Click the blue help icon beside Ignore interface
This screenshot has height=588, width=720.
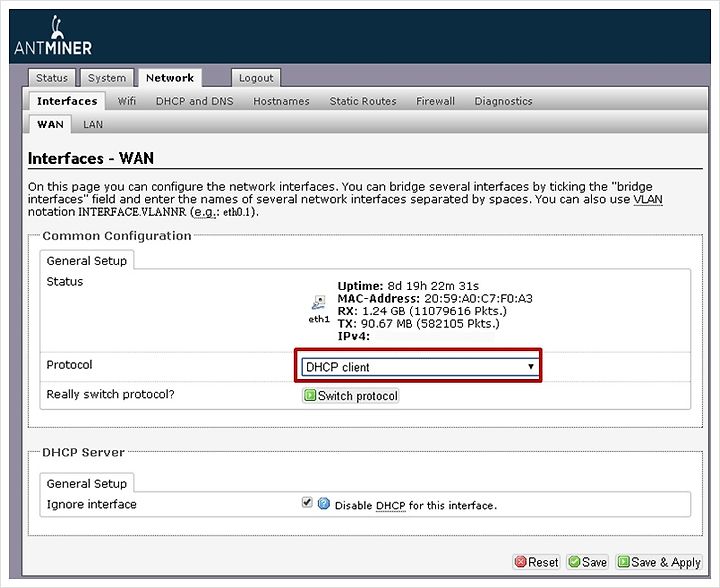click(324, 504)
